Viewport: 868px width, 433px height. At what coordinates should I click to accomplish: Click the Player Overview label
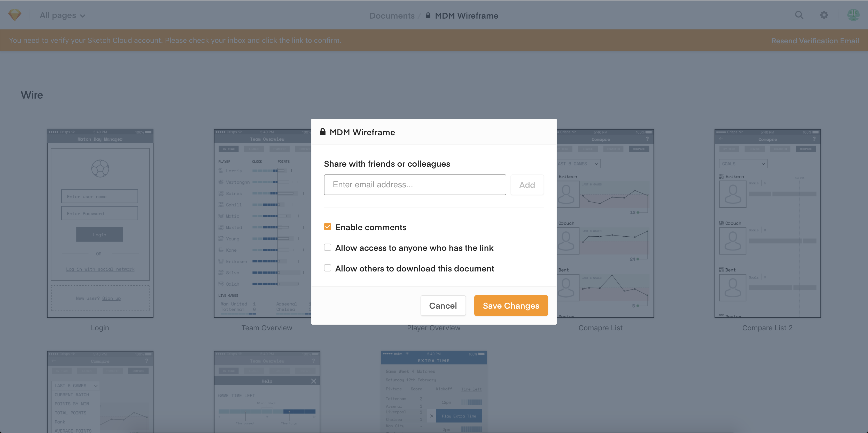(434, 328)
